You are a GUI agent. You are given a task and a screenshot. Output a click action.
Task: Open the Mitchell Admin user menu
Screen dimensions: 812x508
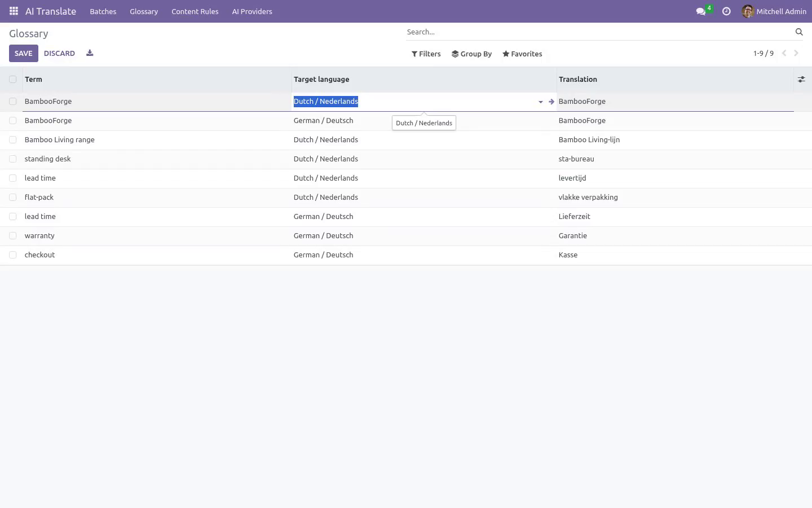(x=774, y=11)
